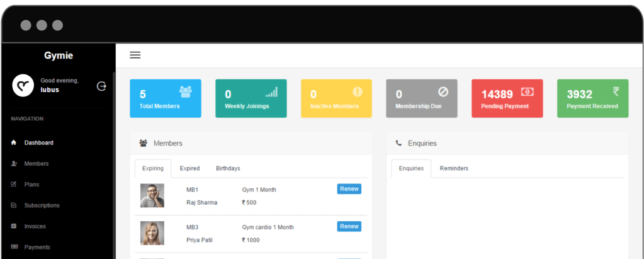Click the cash icon on Pending Payment
Viewport: 644px width, 259px height.
(528, 91)
